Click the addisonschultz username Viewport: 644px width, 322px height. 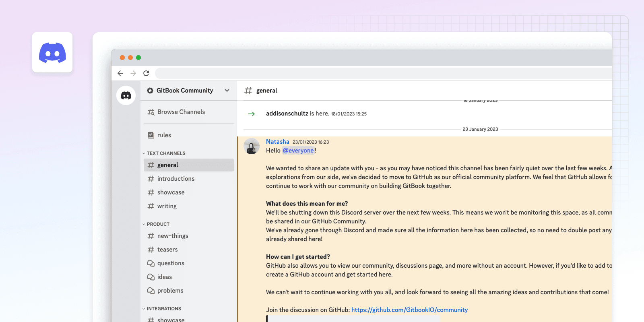click(x=287, y=114)
